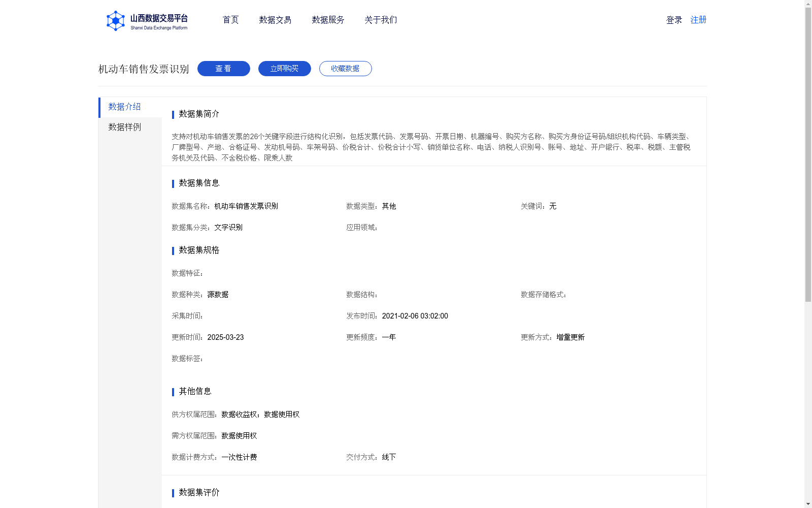Click the scrollbar up arrow
The image size is (812, 508).
coord(808,4)
